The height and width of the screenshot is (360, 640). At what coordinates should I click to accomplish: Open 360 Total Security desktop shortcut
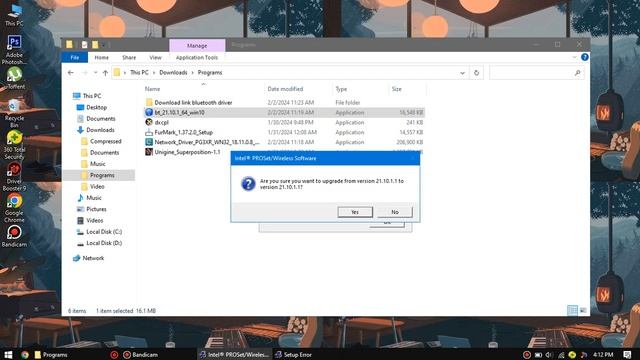(14, 145)
